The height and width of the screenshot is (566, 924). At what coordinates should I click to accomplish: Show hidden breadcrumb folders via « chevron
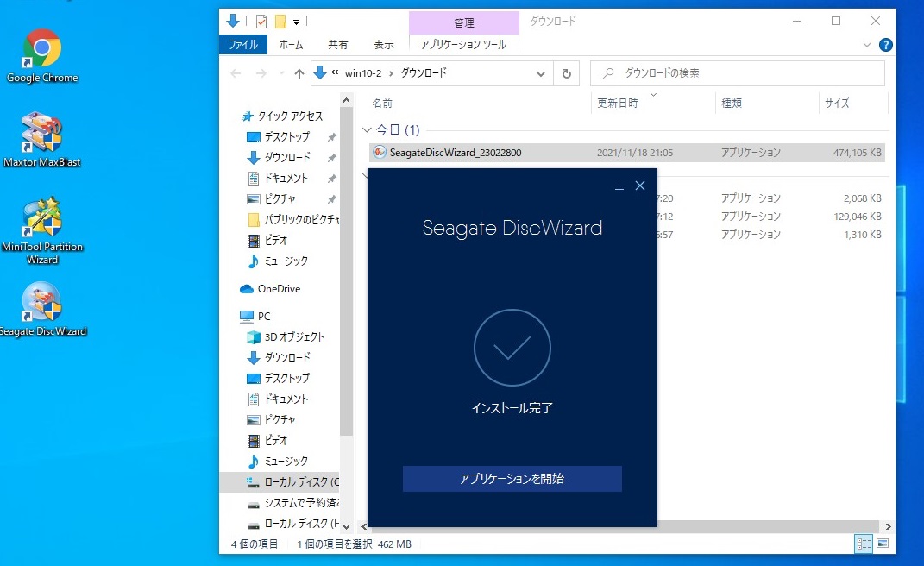click(335, 72)
